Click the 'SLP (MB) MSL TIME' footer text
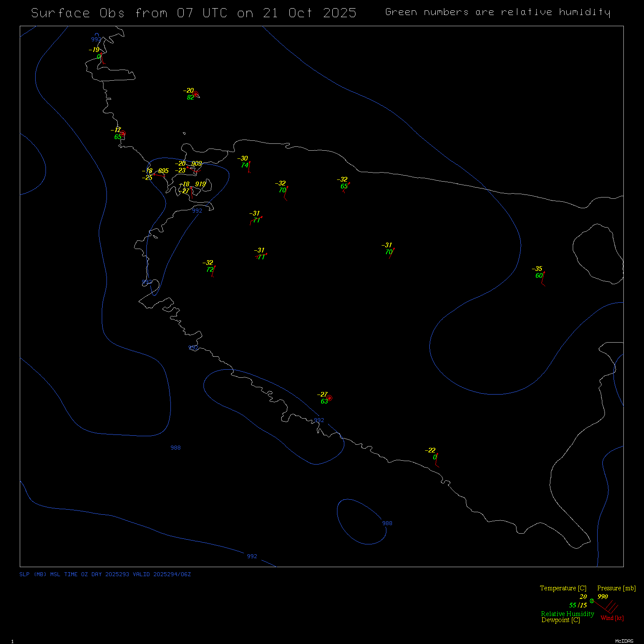 [x=105, y=574]
